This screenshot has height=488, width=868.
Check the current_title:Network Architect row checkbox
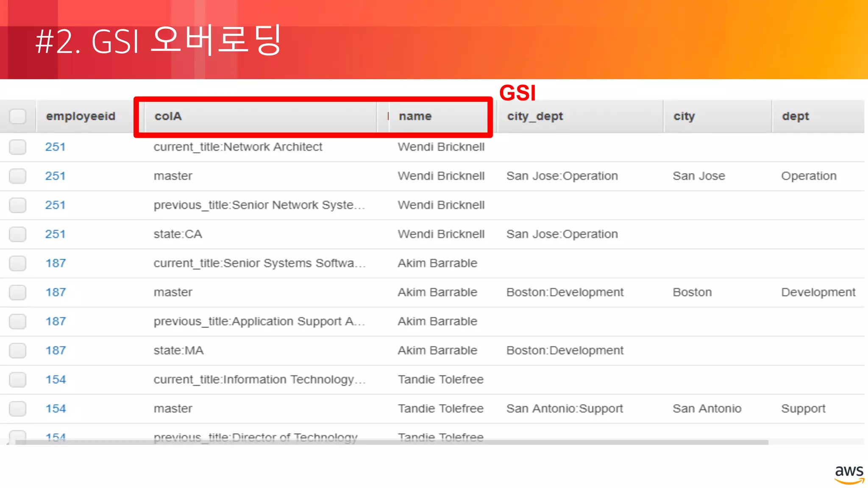18,147
